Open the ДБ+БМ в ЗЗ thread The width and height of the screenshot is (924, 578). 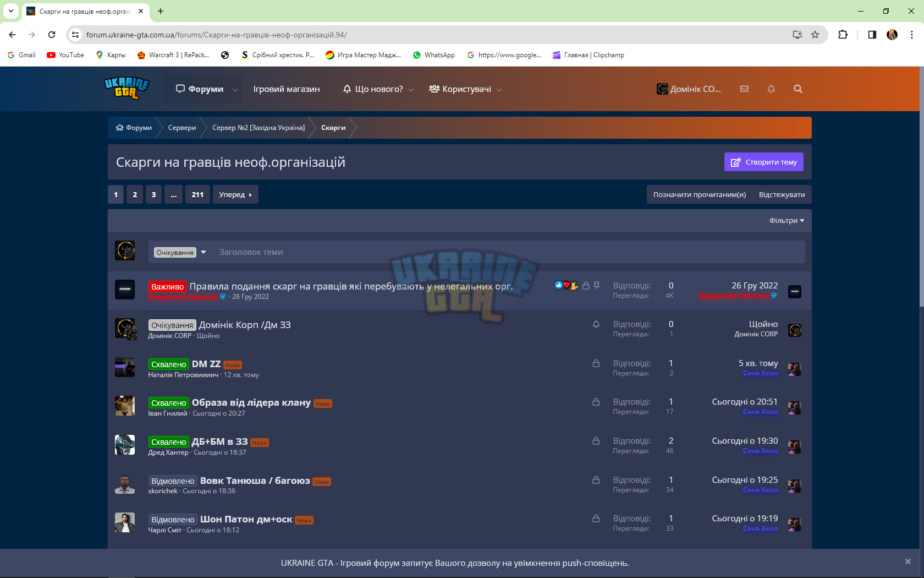click(219, 441)
